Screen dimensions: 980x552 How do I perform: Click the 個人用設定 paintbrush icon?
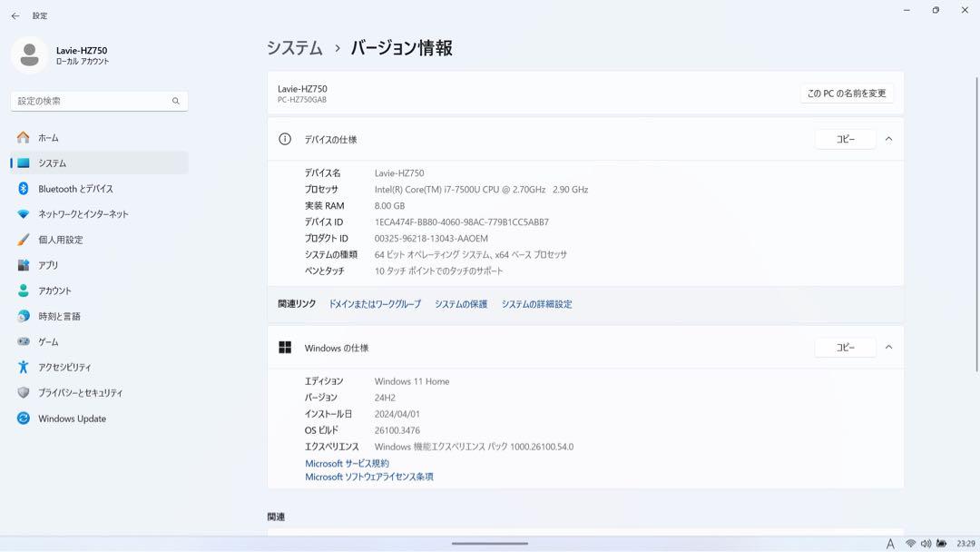23,240
